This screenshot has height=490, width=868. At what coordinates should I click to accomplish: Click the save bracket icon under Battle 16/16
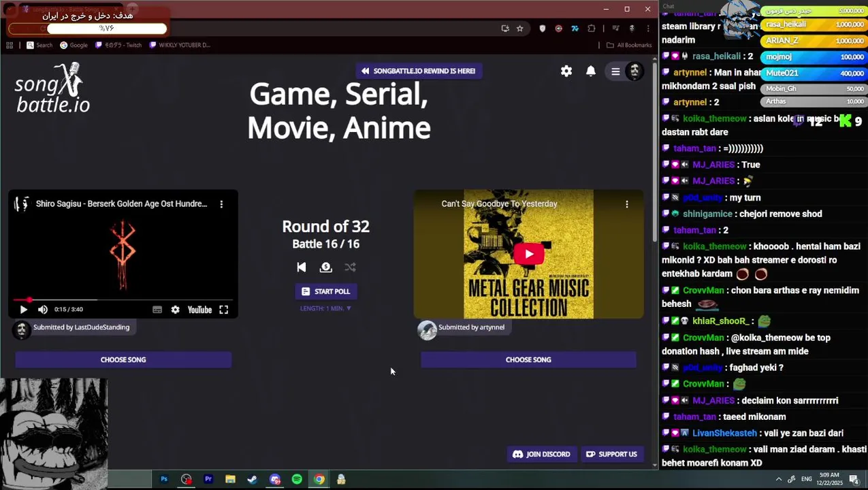pyautogui.click(x=326, y=267)
